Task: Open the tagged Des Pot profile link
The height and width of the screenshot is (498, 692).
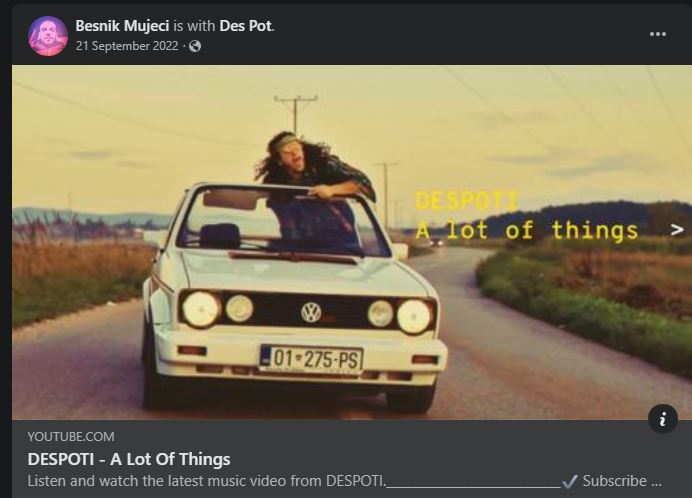Action: tap(245, 26)
